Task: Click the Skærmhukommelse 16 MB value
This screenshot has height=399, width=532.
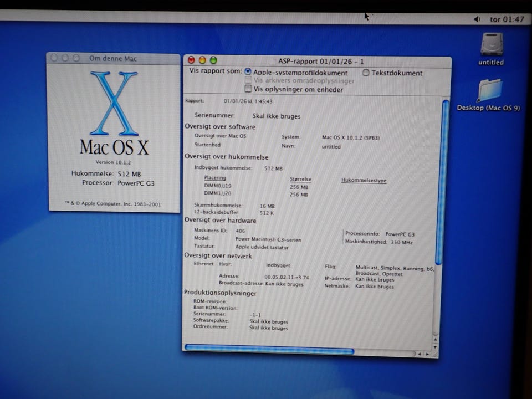Action: 267,206
